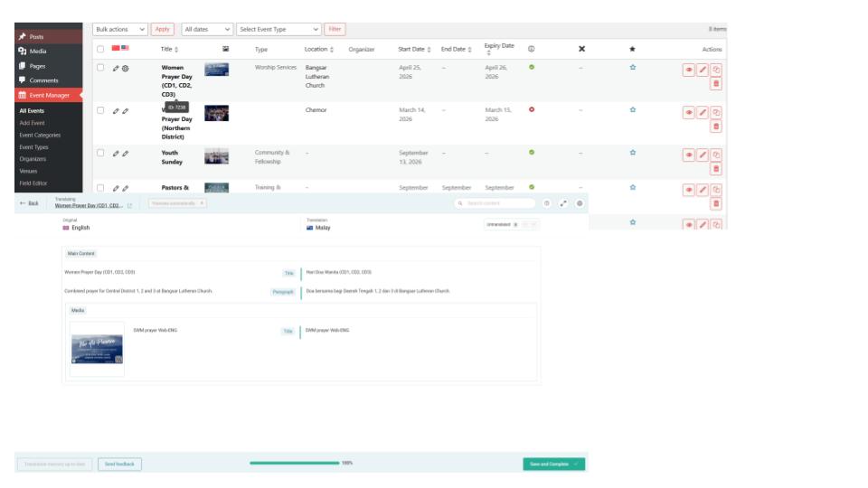Image resolution: width=868 pixels, height=488 pixels.
Task: Go to Media in the admin sidebar
Action: click(37, 52)
